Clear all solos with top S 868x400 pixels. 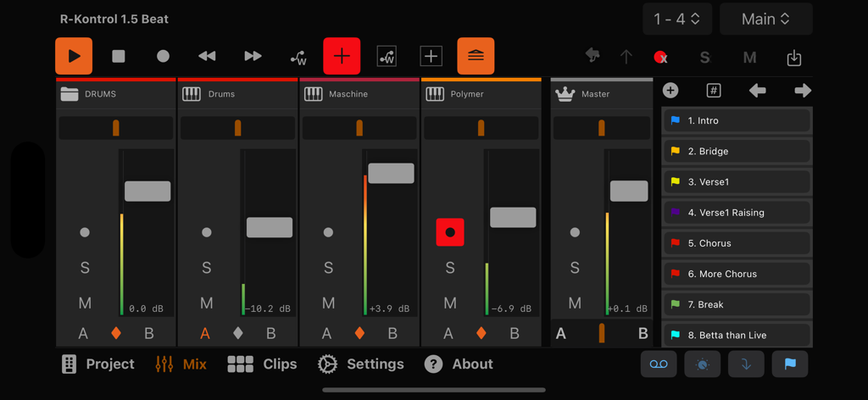[704, 58]
